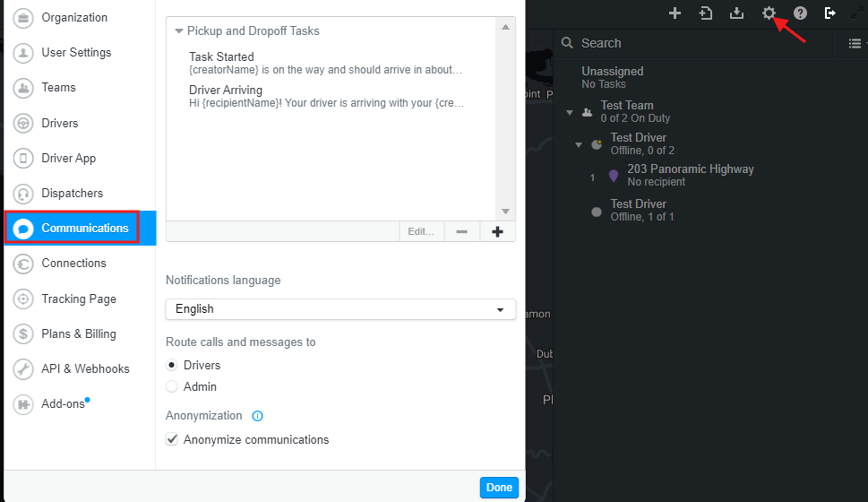Screen dimensions: 868x502
Task: Click the Tracking Page target icon
Action: click(23, 299)
